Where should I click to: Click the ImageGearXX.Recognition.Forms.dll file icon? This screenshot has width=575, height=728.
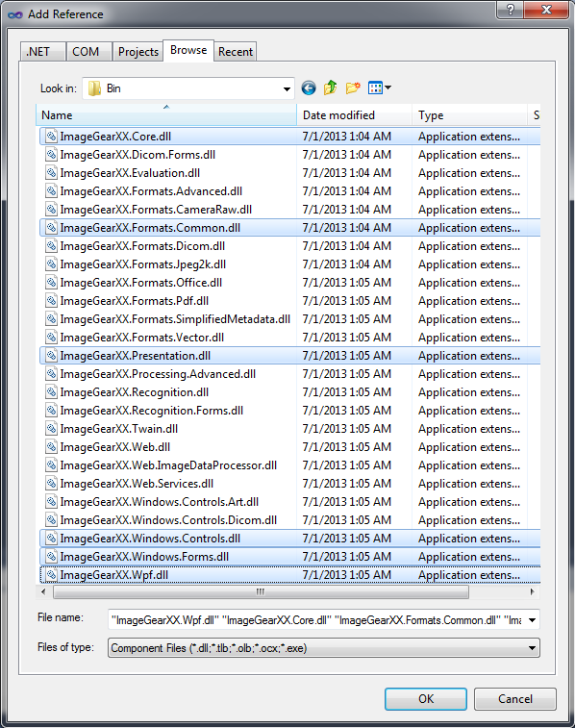[x=52, y=411]
